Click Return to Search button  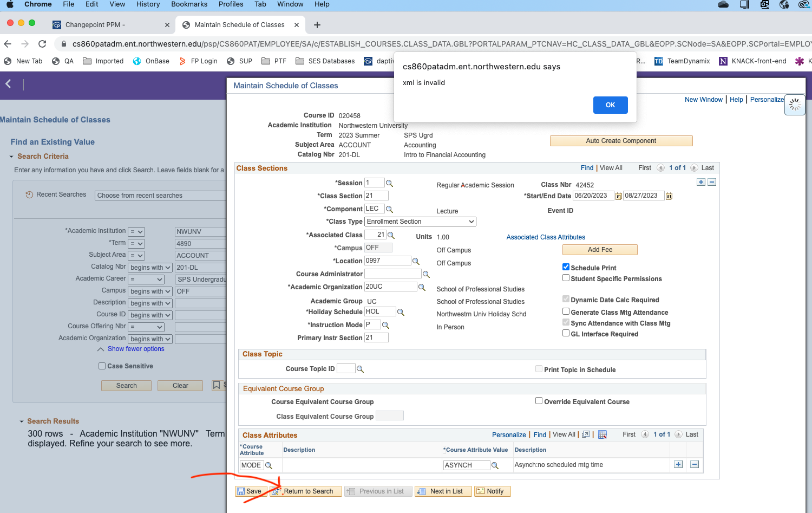click(x=306, y=491)
